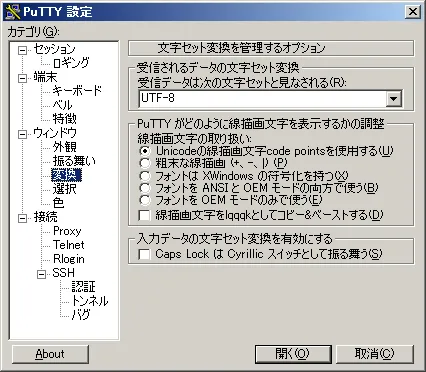
Task: Select ウィンドウ category
Action: pos(55,133)
